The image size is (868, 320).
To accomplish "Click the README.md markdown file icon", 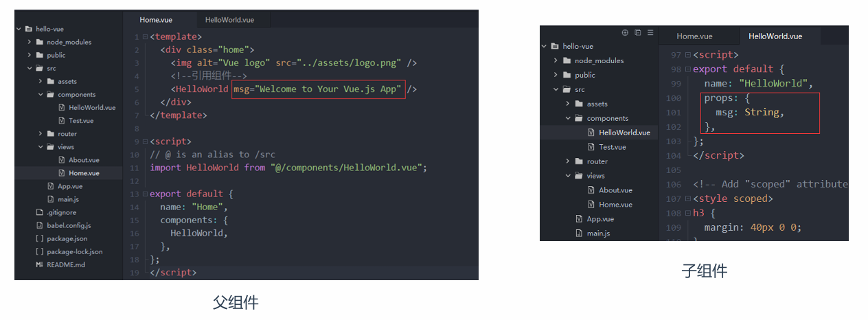I will (x=39, y=264).
